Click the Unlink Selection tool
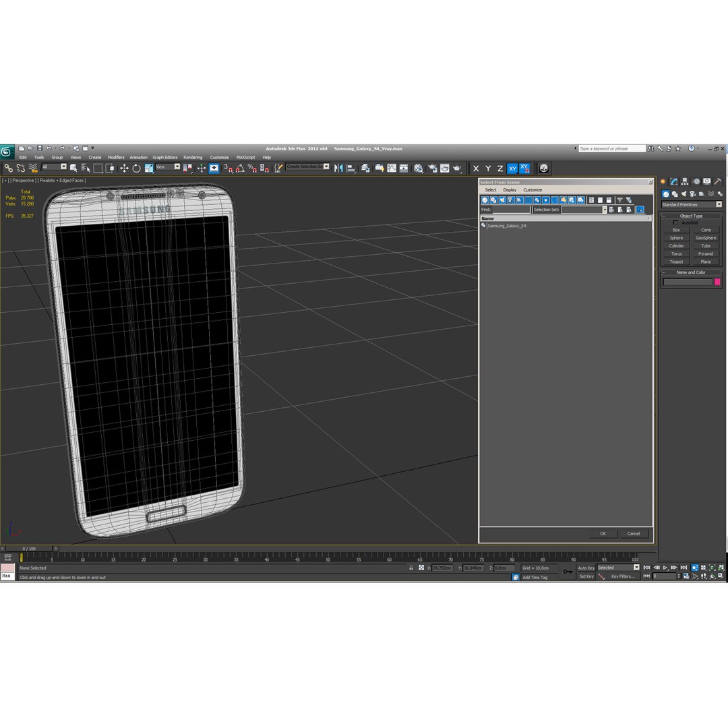Image resolution: width=728 pixels, height=728 pixels. tap(20, 168)
